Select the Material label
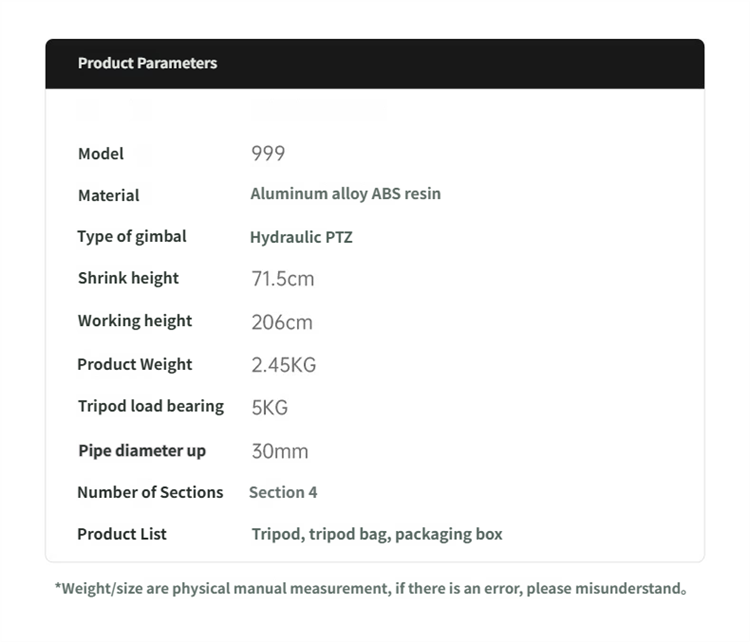 tap(109, 195)
